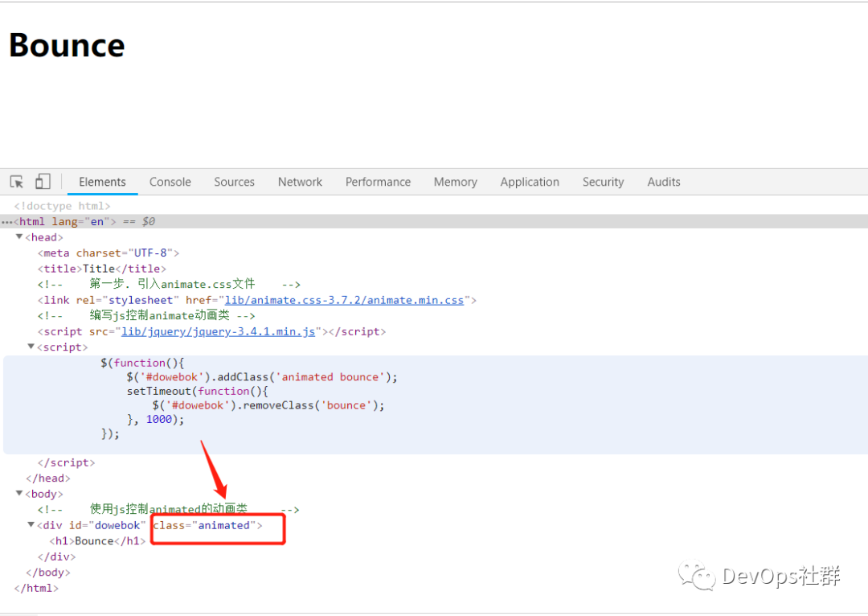Select the closing </html> tag row
This screenshot has height=616, width=868.
(x=36, y=588)
